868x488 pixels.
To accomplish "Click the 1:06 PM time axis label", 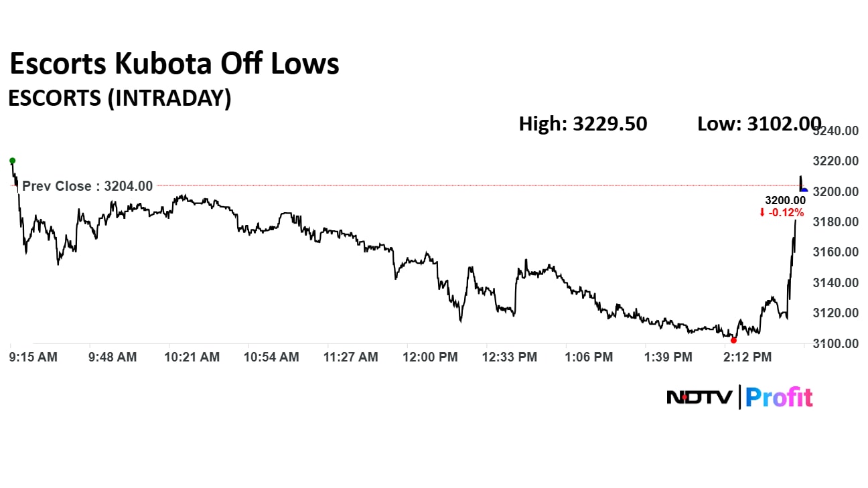I will [x=588, y=357].
